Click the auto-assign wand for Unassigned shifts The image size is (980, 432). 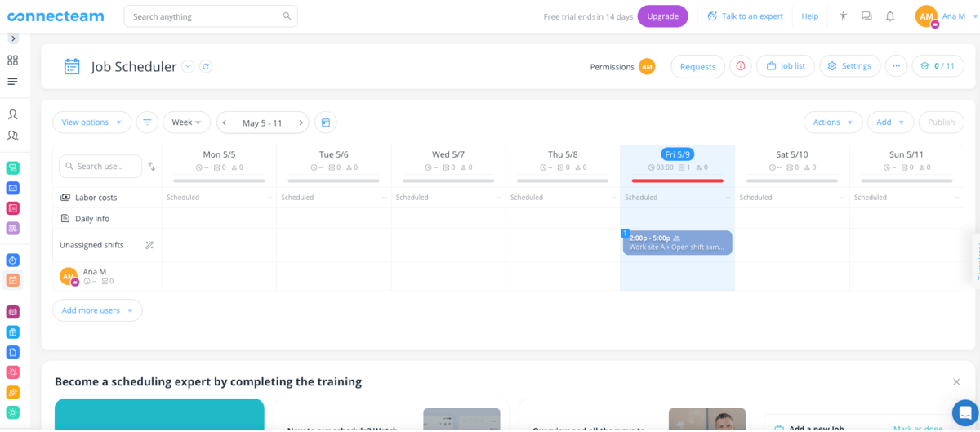click(x=149, y=245)
